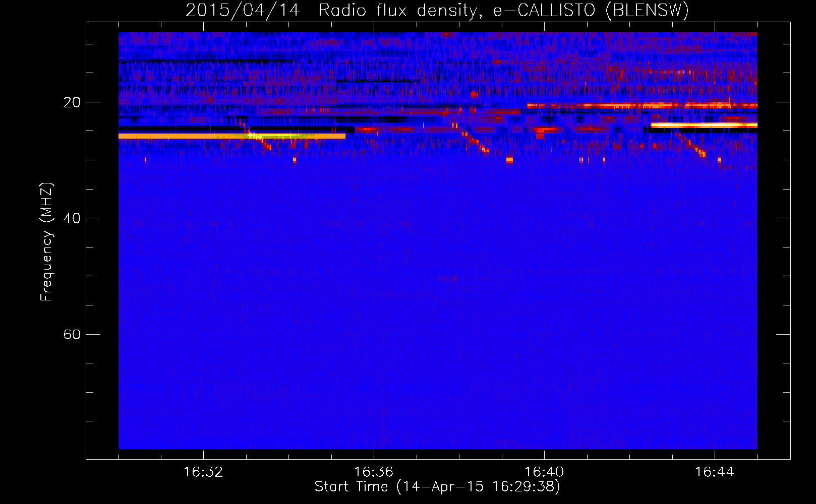The image size is (816, 504).
Task: Click the 16:44 time tick label
Action: (715, 472)
